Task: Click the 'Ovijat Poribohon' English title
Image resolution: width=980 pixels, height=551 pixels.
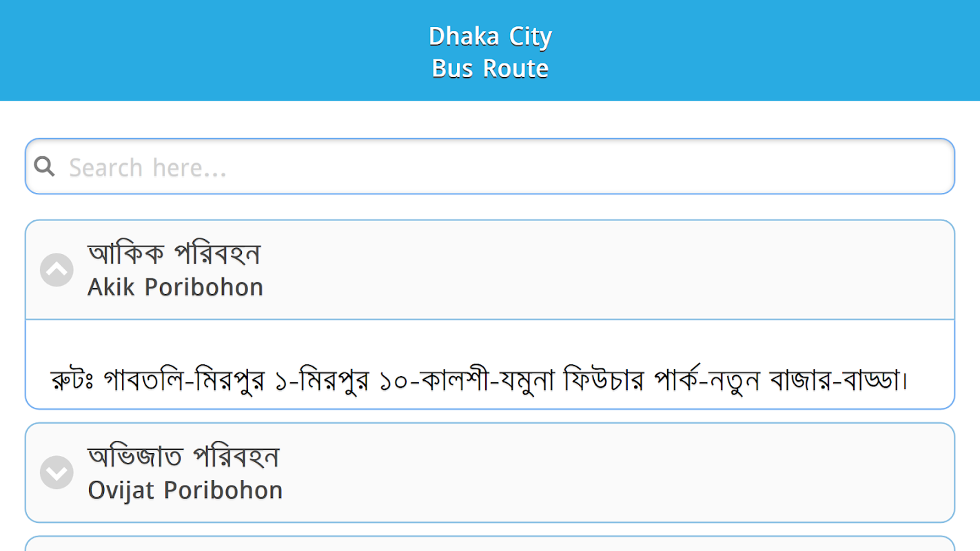Action: [185, 490]
